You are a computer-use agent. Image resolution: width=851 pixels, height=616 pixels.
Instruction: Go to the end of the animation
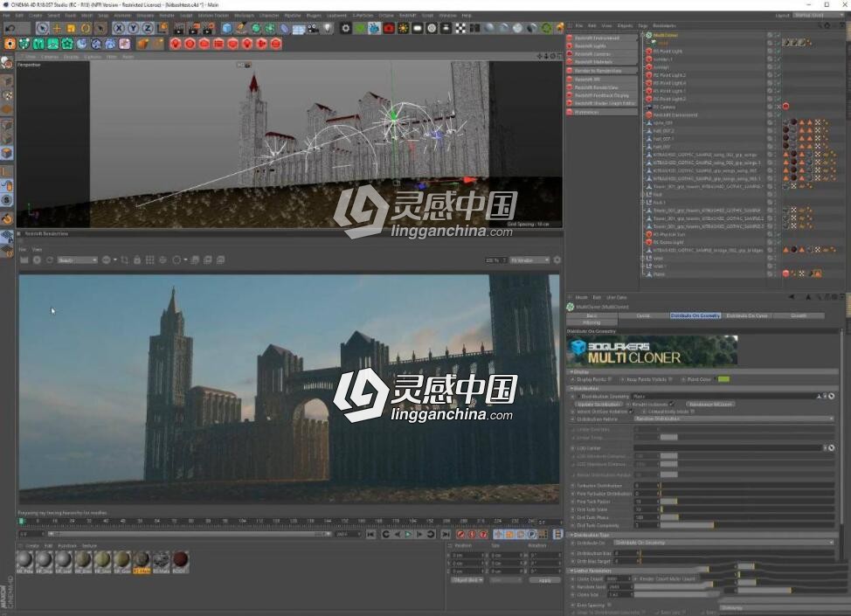coord(445,535)
